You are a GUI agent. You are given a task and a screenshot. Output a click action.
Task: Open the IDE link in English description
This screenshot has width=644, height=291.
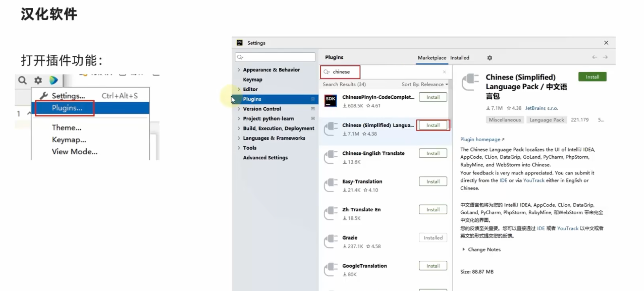tap(503, 180)
